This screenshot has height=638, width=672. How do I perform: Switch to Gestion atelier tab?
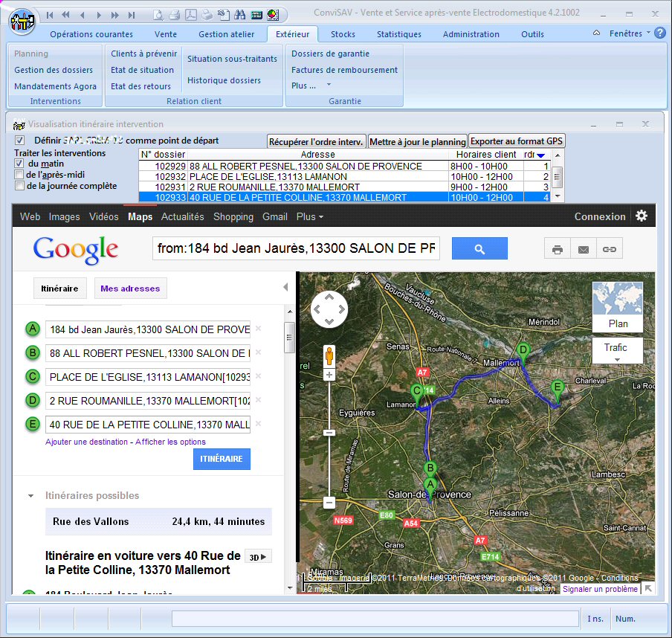(226, 34)
